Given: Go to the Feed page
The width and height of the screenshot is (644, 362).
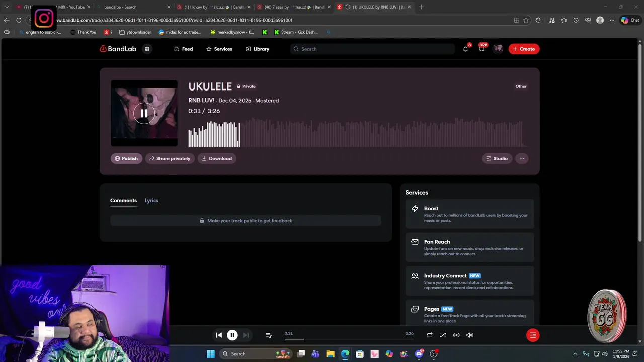Looking at the screenshot, I should [183, 49].
